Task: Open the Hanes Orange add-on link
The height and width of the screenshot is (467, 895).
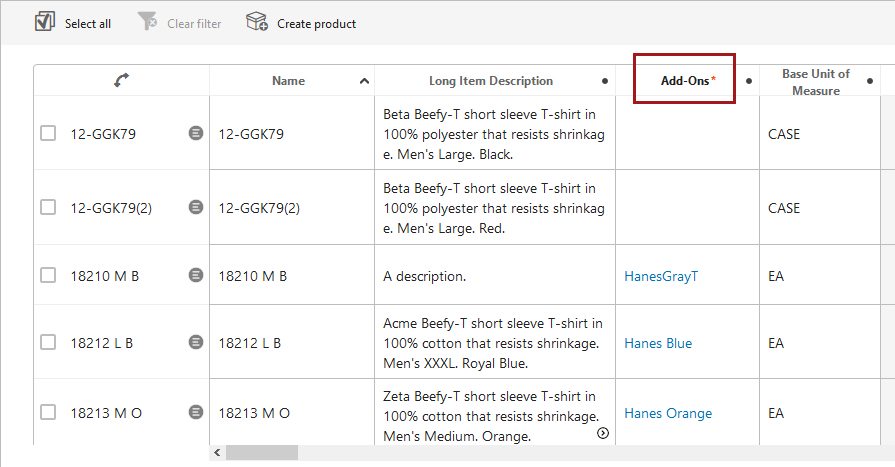Action: pyautogui.click(x=668, y=413)
